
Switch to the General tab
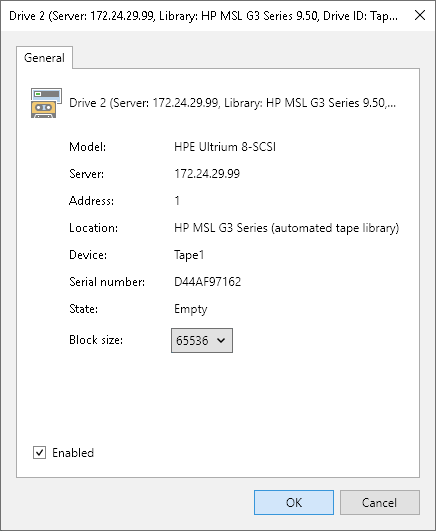point(44,58)
